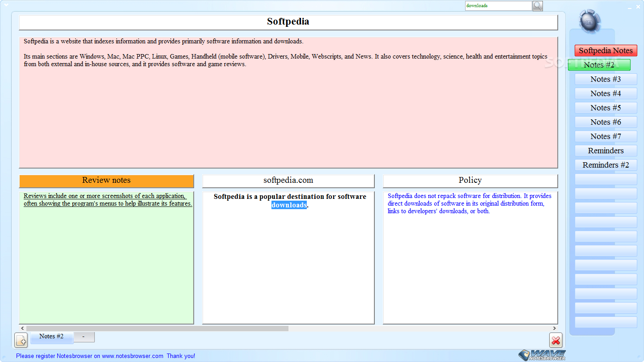Open the Reminders #2 tab
This screenshot has width=644, height=362.
pos(606,165)
